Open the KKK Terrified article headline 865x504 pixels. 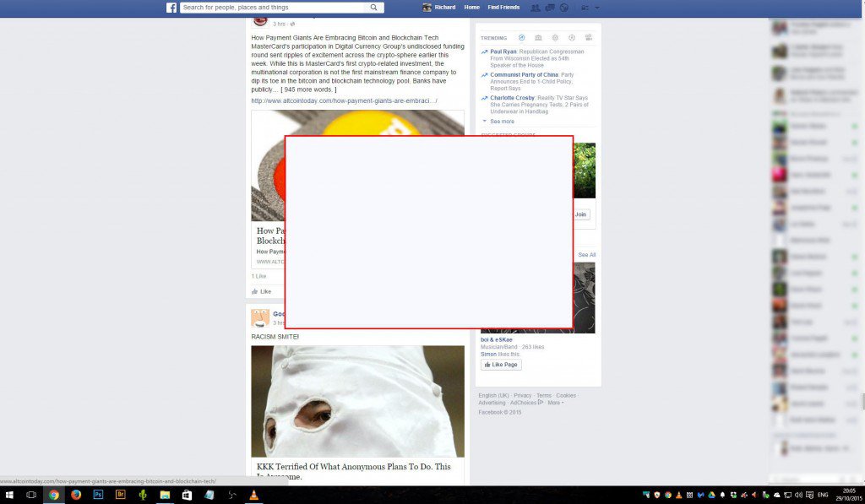coord(354,471)
